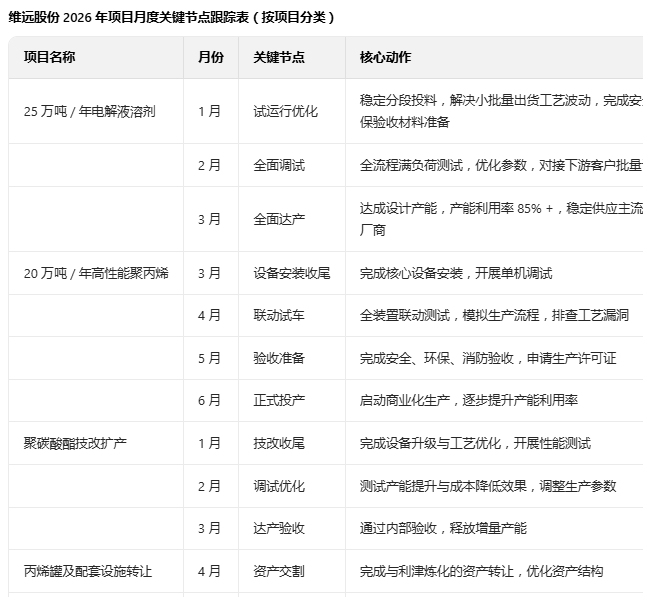Click the text 稳定分段投料，解决小批量出货工艺波动

tap(475, 101)
